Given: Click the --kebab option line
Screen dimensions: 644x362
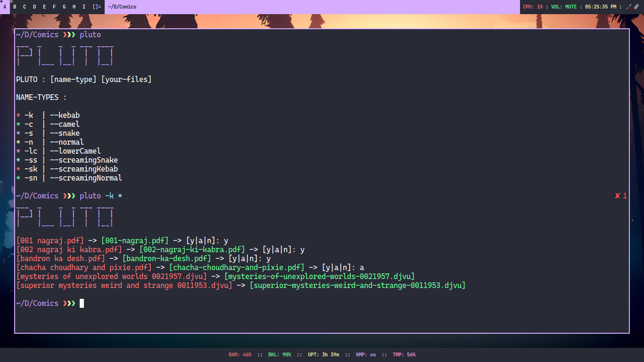Looking at the screenshot, I should [x=48, y=115].
